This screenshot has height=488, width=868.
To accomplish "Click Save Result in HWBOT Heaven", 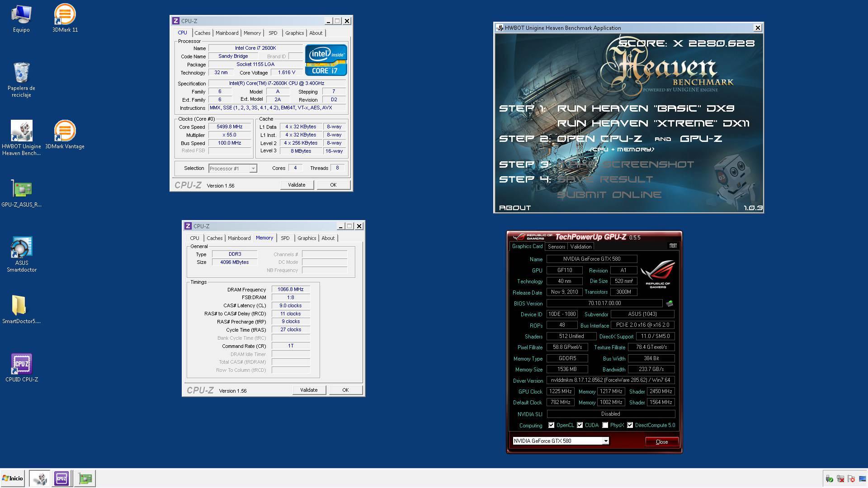I will pyautogui.click(x=605, y=179).
